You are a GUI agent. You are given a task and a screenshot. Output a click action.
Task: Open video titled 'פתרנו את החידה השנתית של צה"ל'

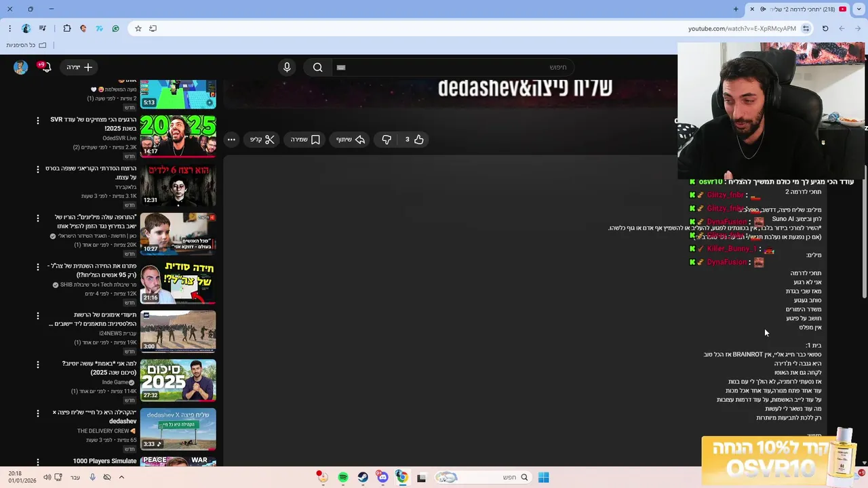point(92,270)
